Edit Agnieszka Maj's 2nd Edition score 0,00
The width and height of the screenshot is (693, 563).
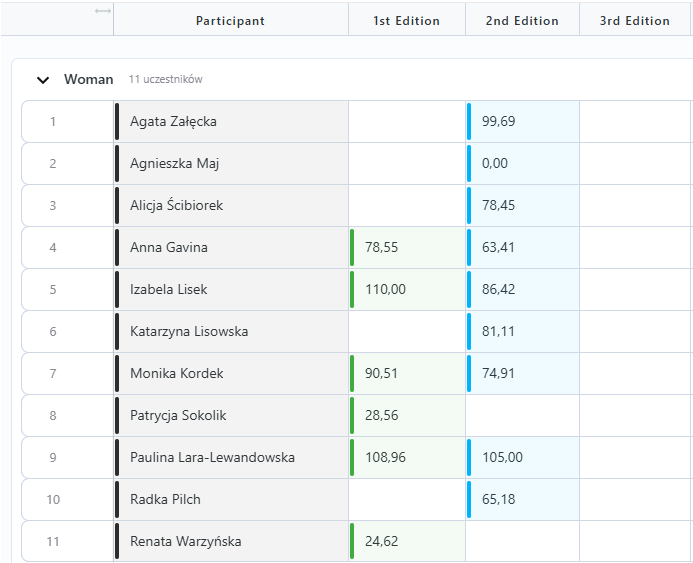pos(495,163)
